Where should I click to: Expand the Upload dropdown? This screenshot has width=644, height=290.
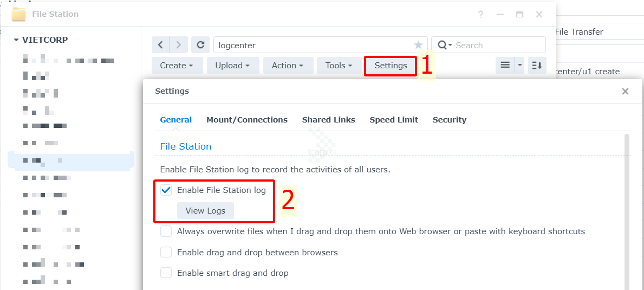coord(232,66)
